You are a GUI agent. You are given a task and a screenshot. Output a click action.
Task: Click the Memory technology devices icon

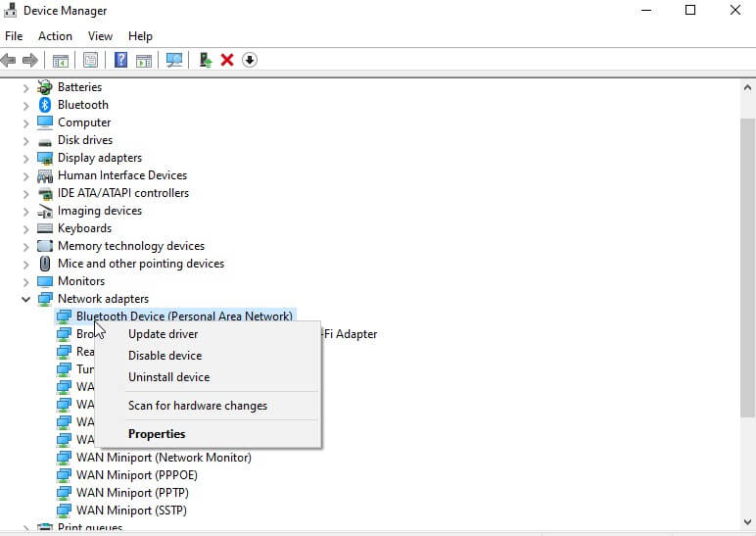[45, 246]
